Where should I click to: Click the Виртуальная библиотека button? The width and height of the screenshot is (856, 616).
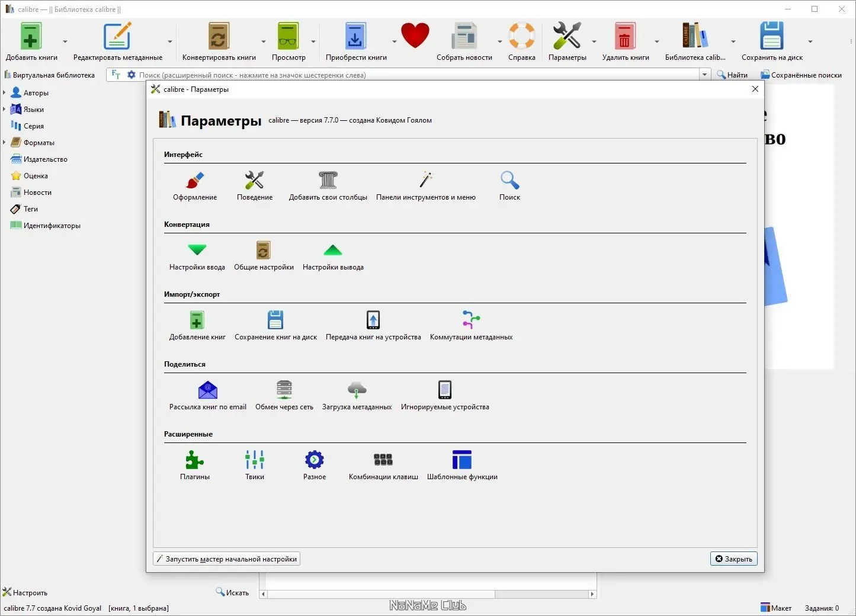click(x=50, y=75)
